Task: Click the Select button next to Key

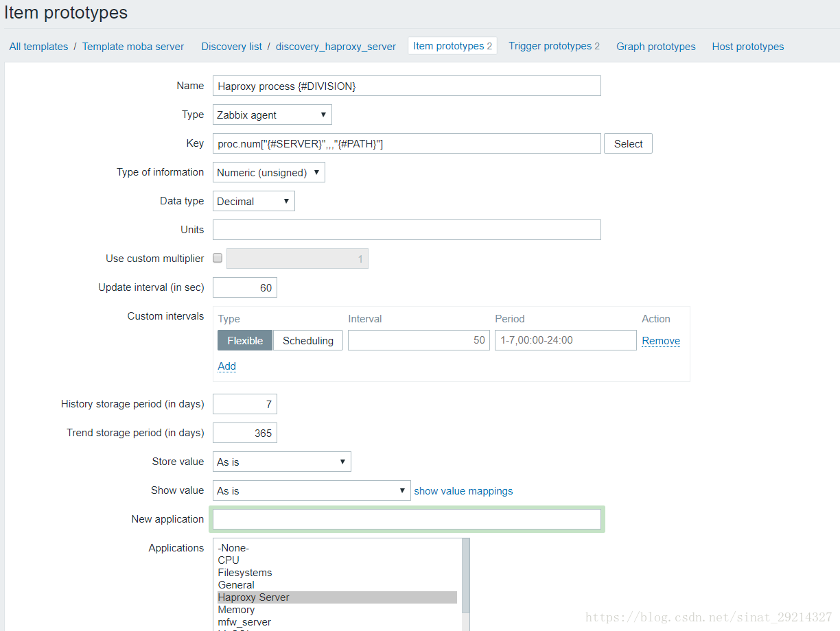Action: coord(628,143)
